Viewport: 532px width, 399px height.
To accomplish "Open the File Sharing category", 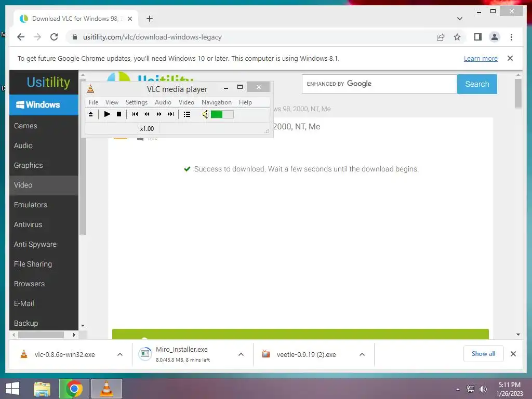I will [44, 264].
